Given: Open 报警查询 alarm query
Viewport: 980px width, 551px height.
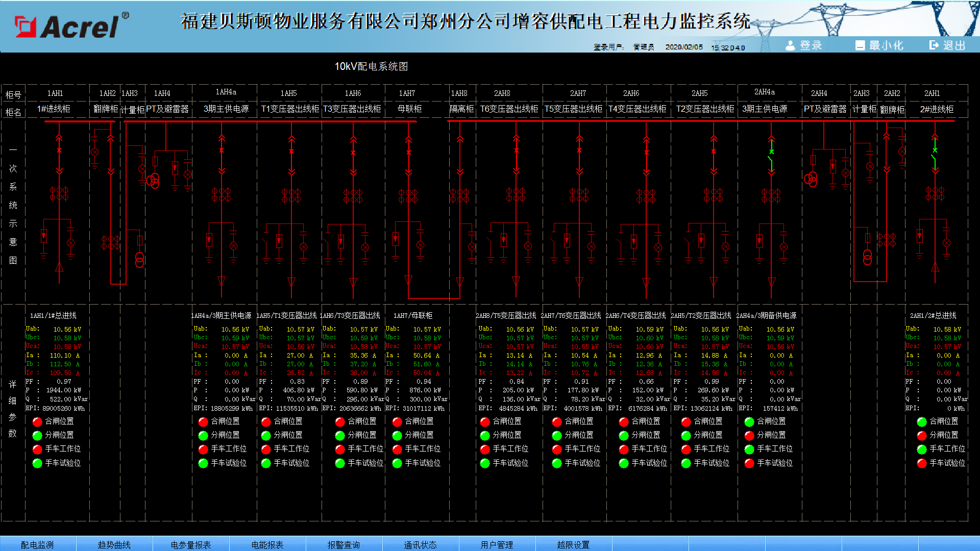Looking at the screenshot, I should (344, 544).
